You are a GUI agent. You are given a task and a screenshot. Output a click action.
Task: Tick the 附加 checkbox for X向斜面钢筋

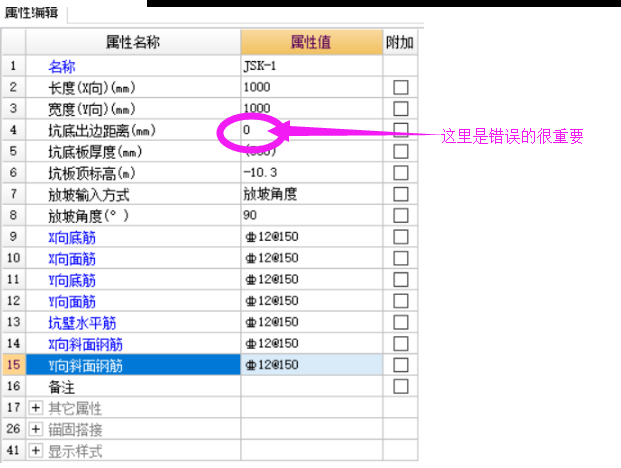tap(401, 344)
